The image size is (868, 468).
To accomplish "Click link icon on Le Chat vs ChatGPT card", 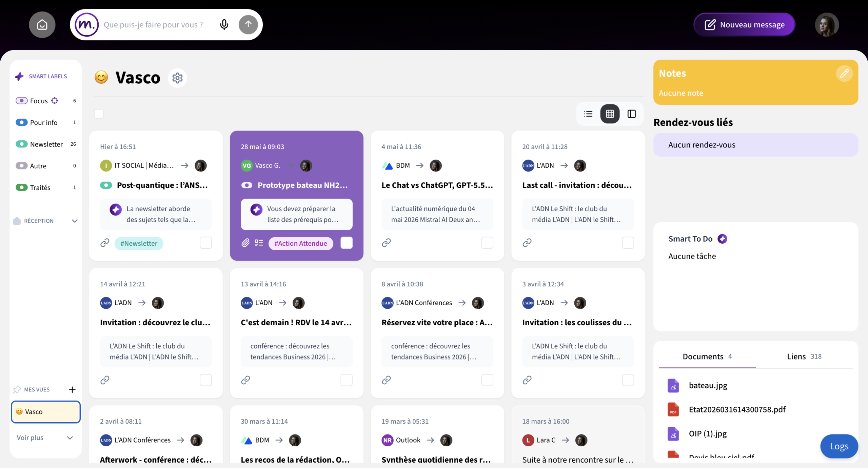I will [386, 243].
